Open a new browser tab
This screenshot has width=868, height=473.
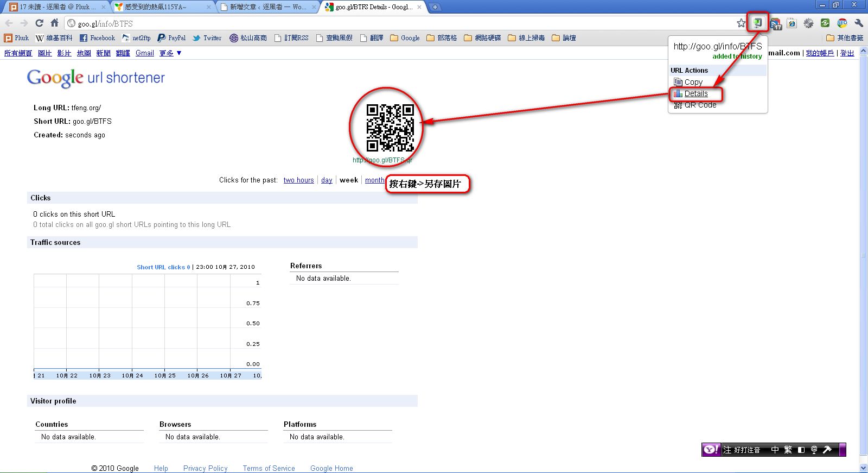click(x=435, y=7)
